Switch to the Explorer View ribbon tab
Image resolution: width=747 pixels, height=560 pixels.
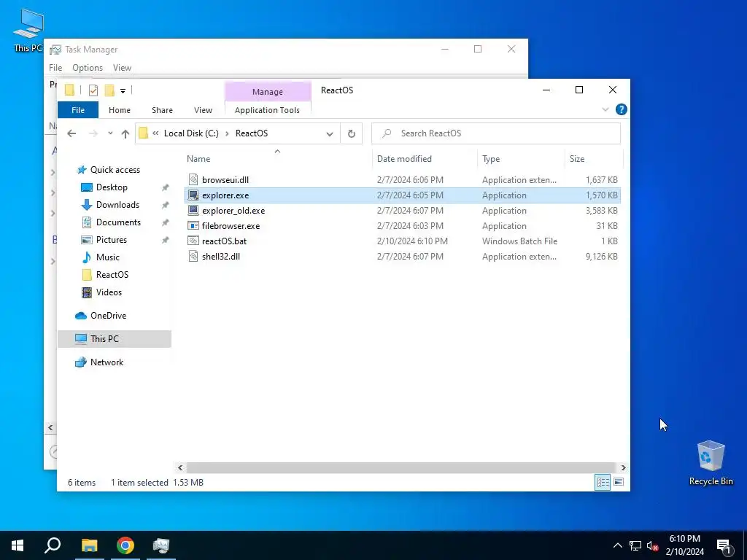(x=203, y=110)
